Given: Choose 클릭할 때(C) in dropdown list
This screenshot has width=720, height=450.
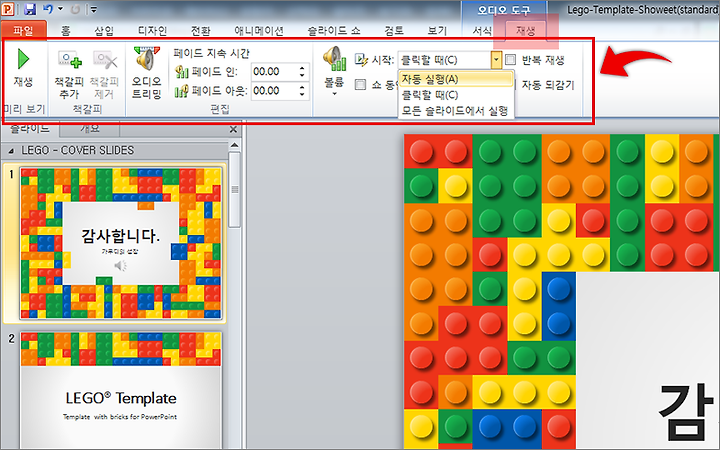Looking at the screenshot, I should [x=456, y=95].
